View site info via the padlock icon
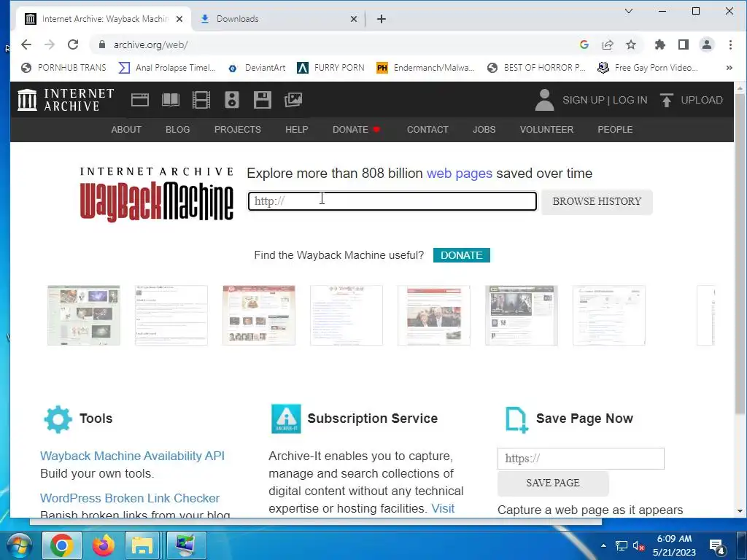Viewport: 747px width, 560px height. point(101,44)
